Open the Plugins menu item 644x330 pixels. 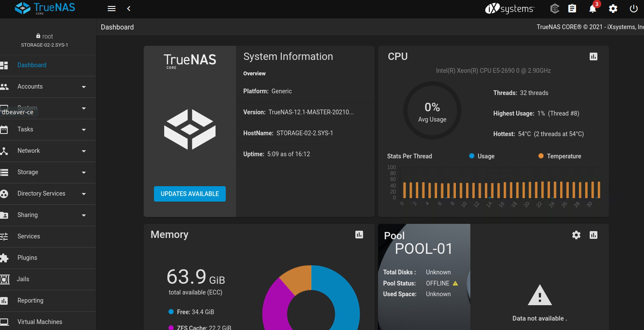[x=48, y=258]
